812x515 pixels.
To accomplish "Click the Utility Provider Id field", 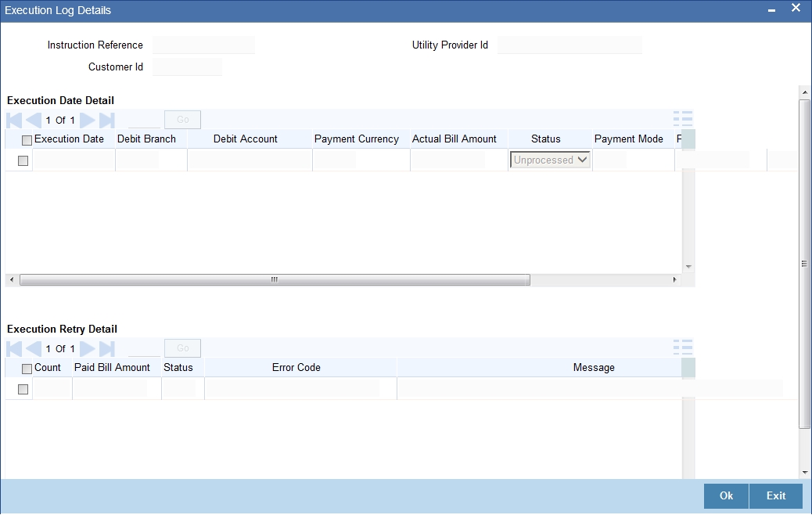I will 569,45.
